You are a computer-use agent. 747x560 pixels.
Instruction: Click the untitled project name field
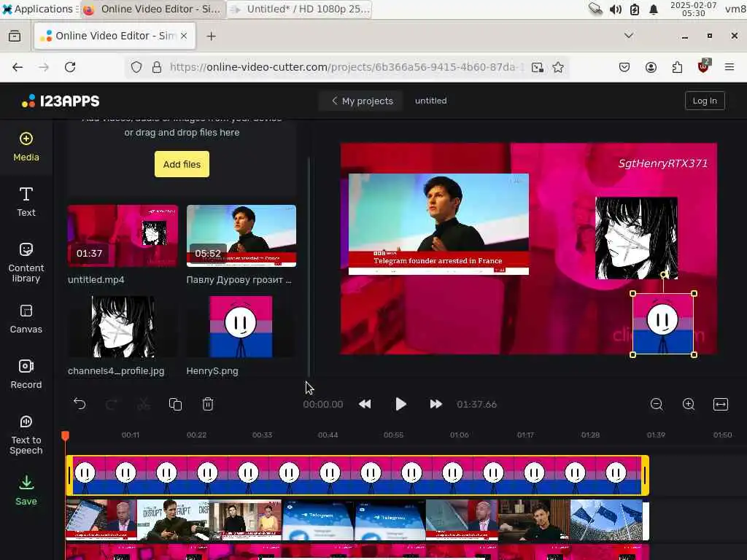(430, 101)
